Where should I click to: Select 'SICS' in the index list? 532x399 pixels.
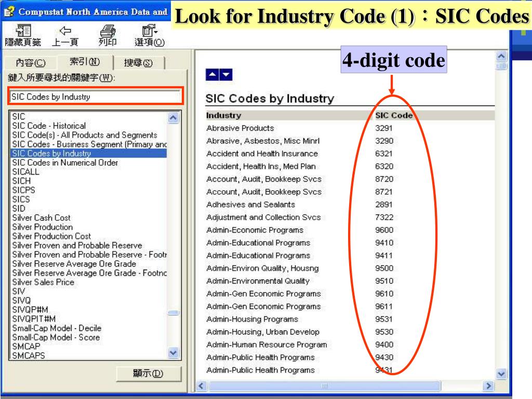[x=21, y=199]
